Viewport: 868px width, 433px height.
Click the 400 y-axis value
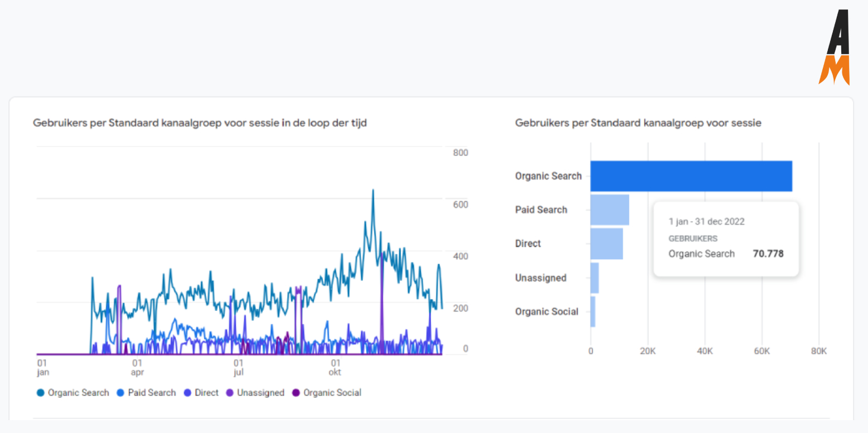click(x=460, y=256)
